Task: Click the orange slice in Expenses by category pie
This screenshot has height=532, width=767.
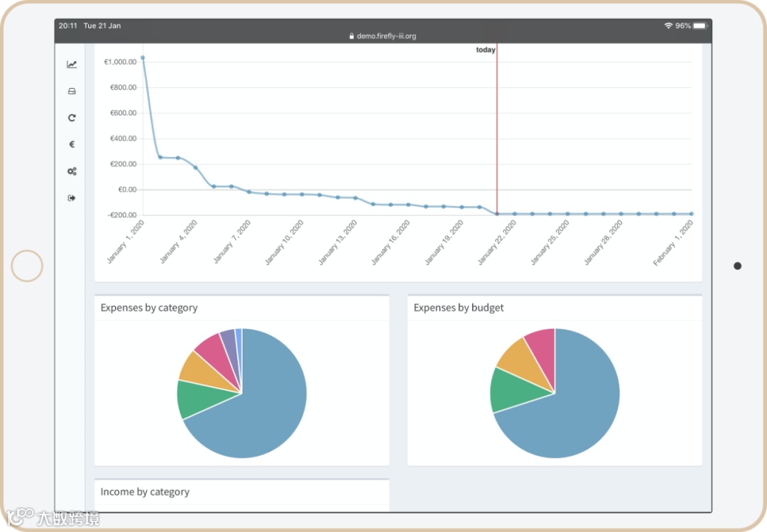Action: [x=200, y=371]
